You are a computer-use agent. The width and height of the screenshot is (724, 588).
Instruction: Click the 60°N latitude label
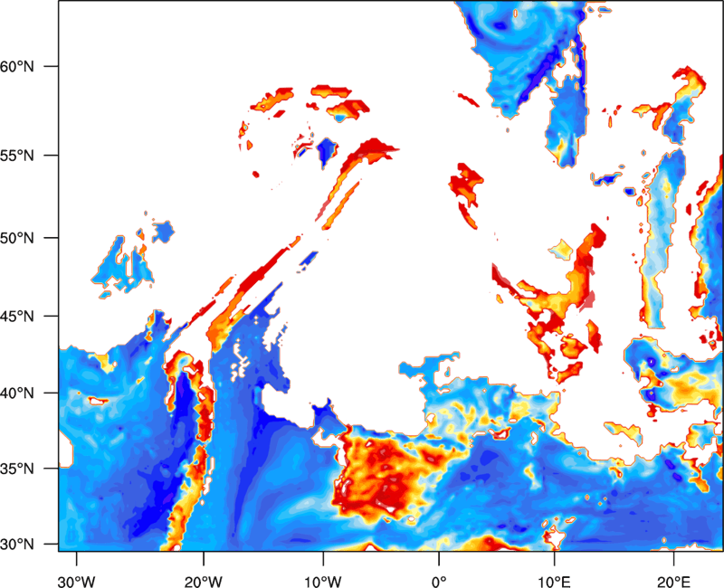click(17, 66)
